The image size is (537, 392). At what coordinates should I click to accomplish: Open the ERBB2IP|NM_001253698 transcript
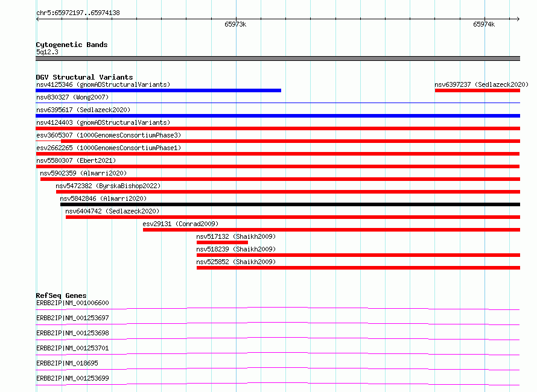point(72,333)
